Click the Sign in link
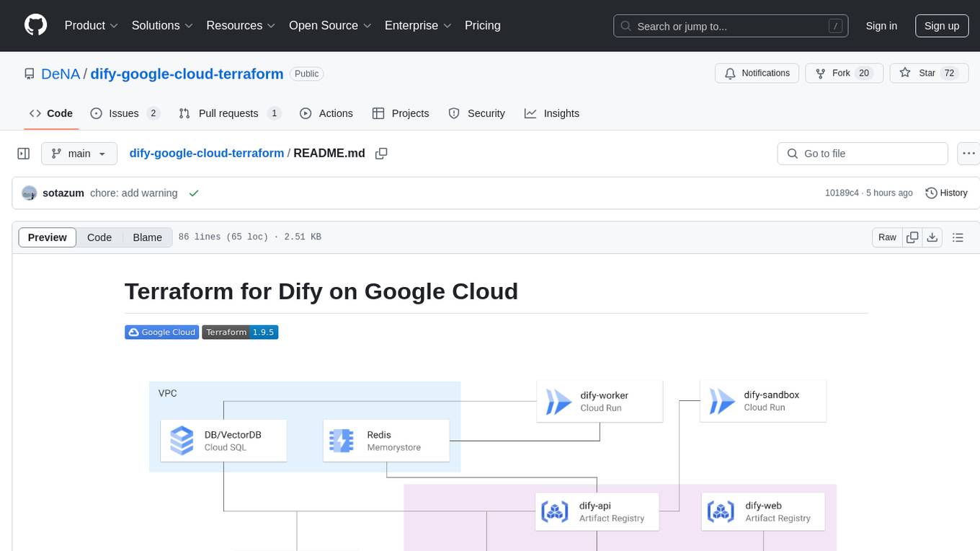Viewport: 980px width, 551px height. pyautogui.click(x=881, y=26)
